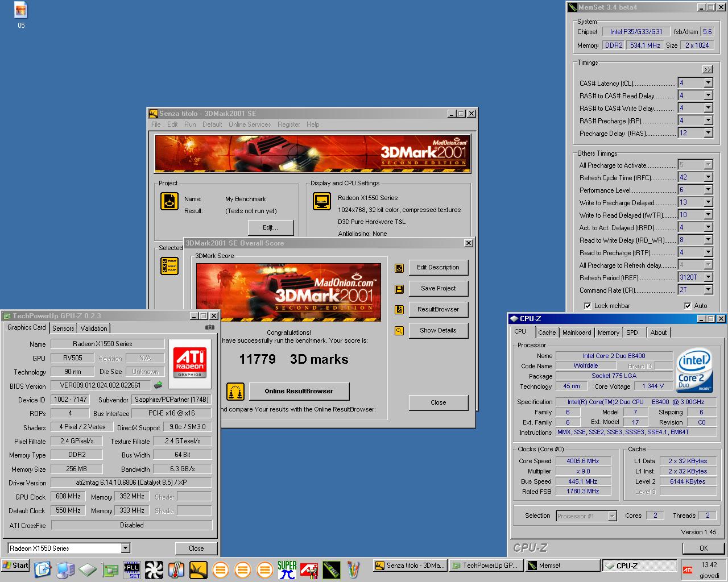Toggle the Auto checkbox in MemSet
Screen dimensions: 728x582
click(688, 306)
